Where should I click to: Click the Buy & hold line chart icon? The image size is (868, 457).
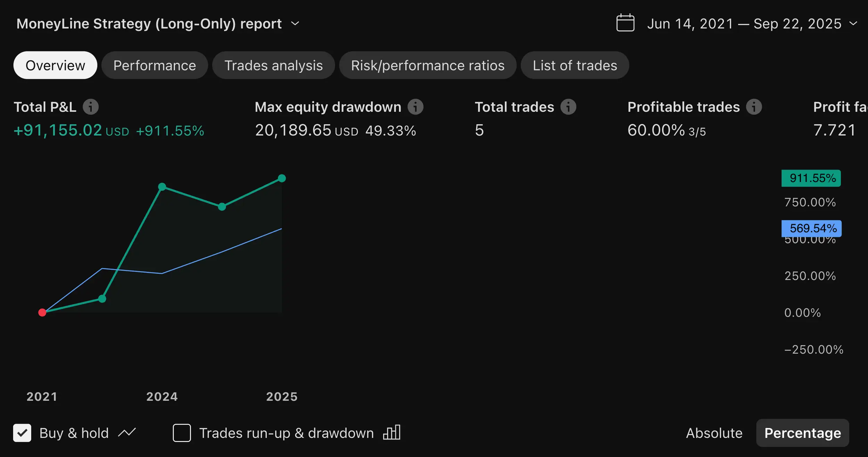pos(127,433)
